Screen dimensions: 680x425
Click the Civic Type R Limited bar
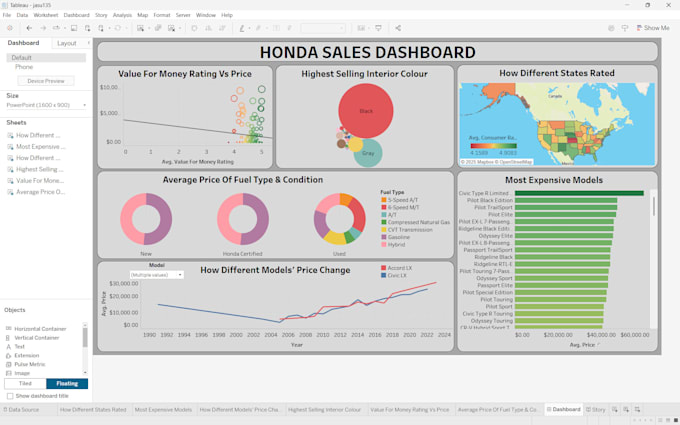pyautogui.click(x=579, y=193)
